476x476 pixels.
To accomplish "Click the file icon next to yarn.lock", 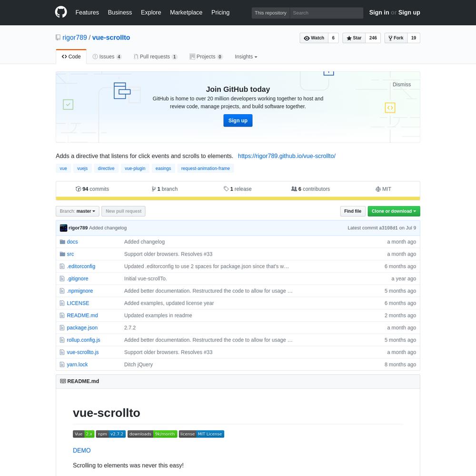I will tap(62, 364).
